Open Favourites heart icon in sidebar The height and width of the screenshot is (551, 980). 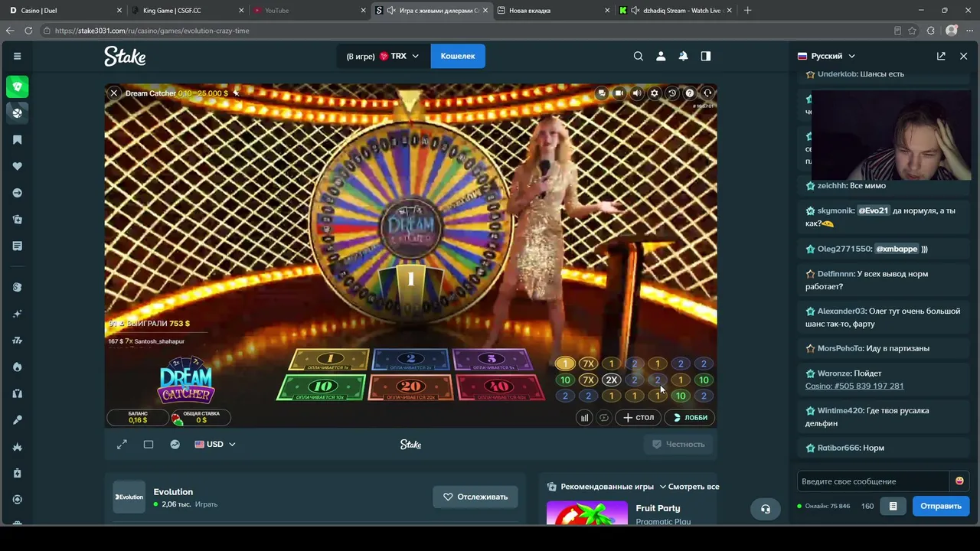tap(18, 166)
